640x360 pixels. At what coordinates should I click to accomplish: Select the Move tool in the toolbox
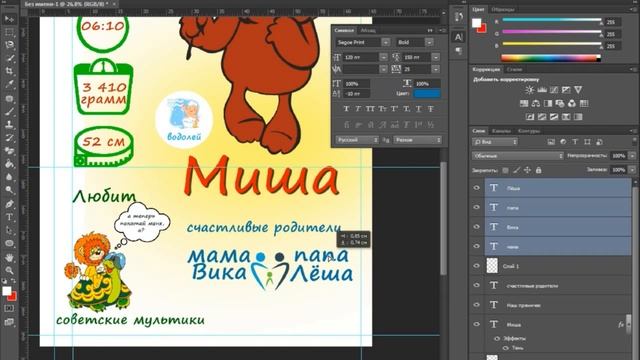tap(9, 19)
